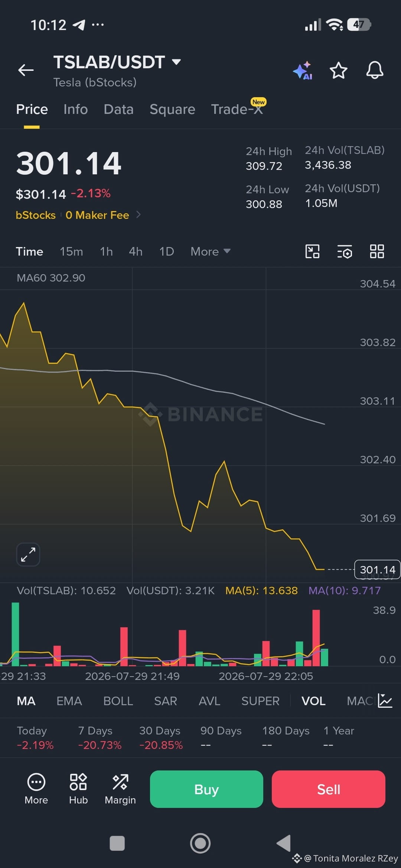Screen dimensions: 401x868
Task: Open price alerts bell icon
Action: coord(375,70)
